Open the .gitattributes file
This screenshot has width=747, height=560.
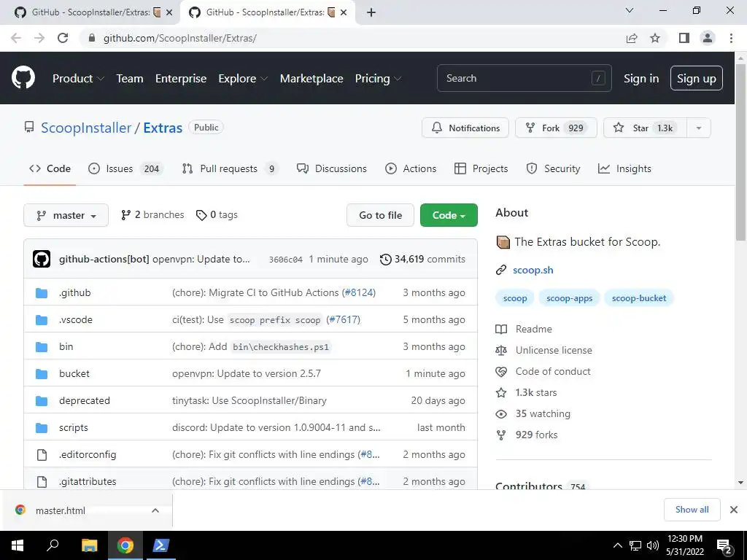(x=88, y=481)
